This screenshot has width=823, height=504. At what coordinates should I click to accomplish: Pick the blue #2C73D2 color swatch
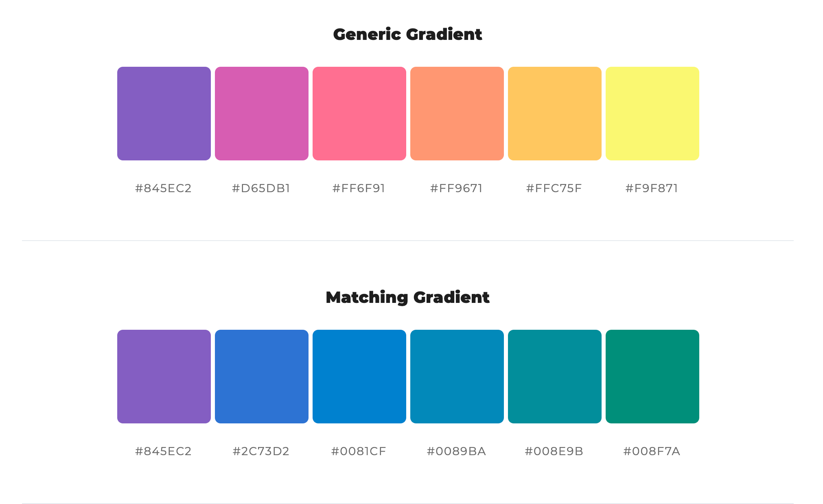pyautogui.click(x=261, y=377)
